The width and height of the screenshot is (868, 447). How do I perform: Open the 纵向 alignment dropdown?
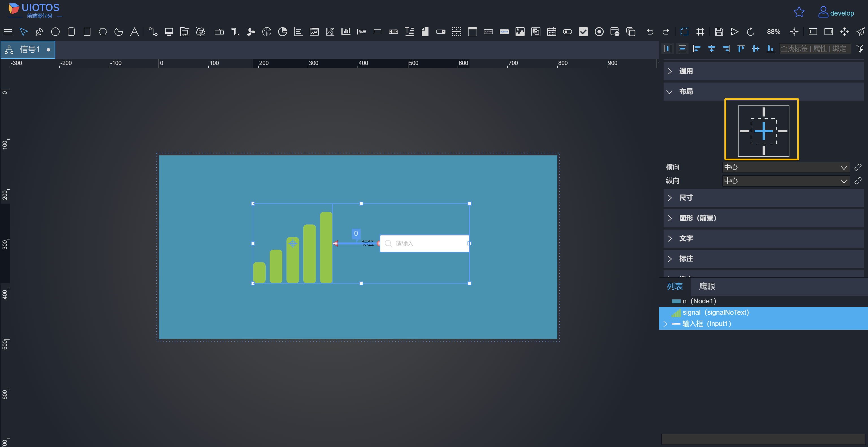point(786,181)
